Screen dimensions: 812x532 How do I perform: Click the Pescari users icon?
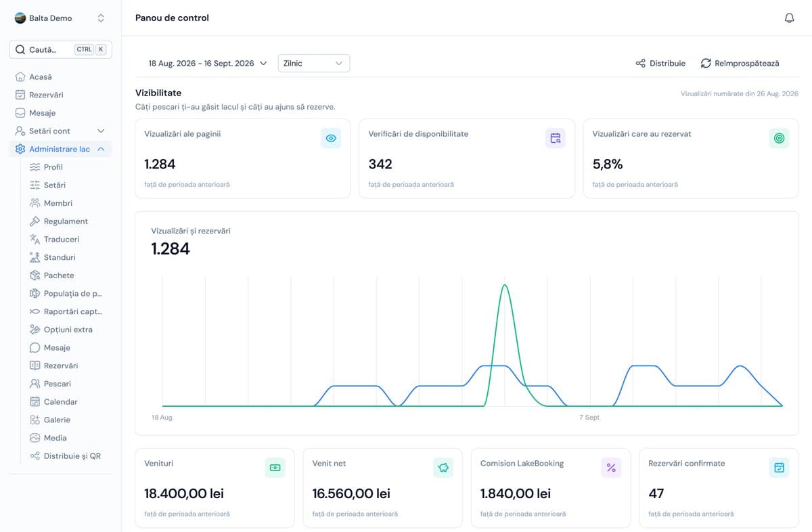point(35,384)
